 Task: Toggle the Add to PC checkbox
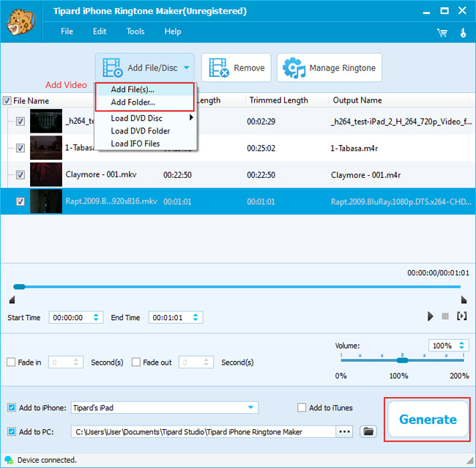tap(12, 431)
